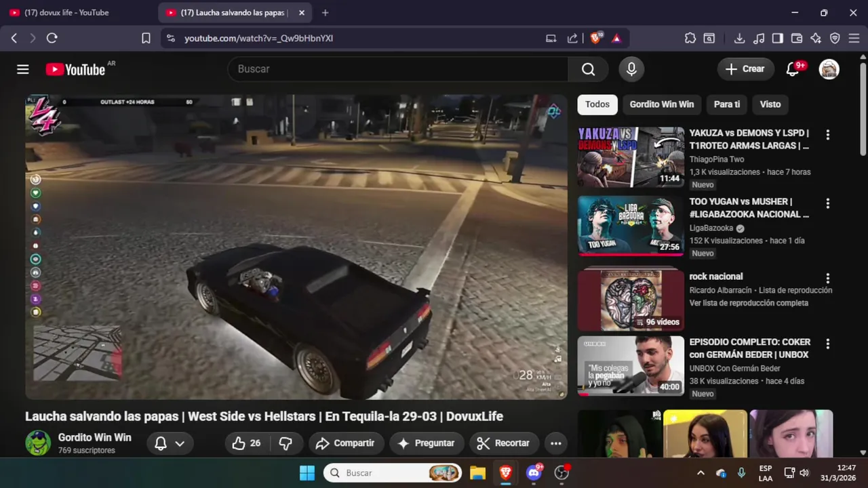Image resolution: width=868 pixels, height=488 pixels.
Task: Open OBS Studio from the taskbar
Action: (x=561, y=473)
